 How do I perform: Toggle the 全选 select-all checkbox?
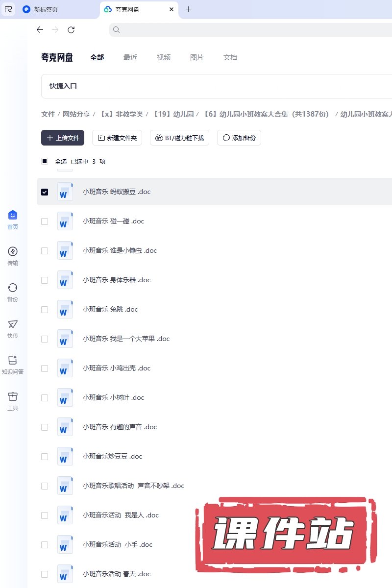(45, 161)
